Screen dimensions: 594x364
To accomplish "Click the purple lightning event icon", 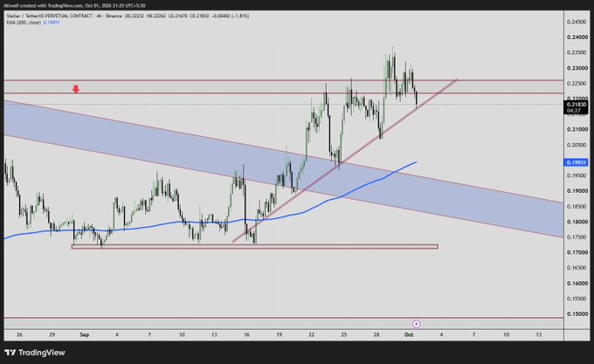I will (x=417, y=324).
